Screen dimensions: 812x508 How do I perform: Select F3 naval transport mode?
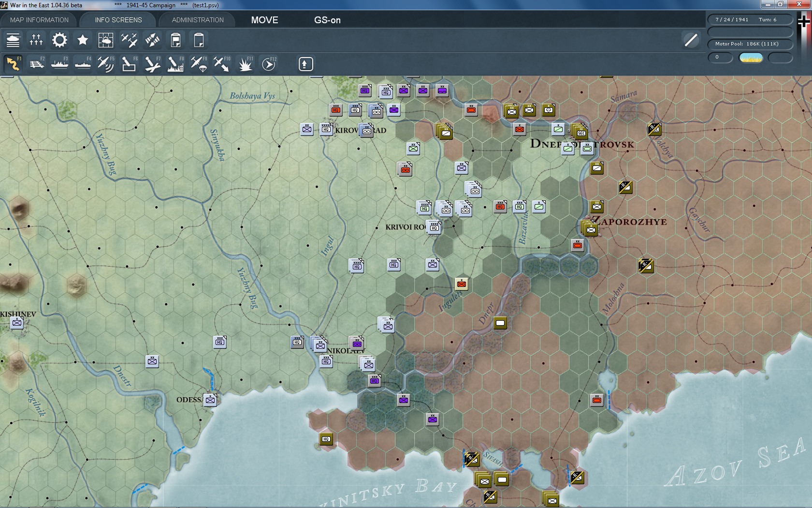tap(60, 64)
